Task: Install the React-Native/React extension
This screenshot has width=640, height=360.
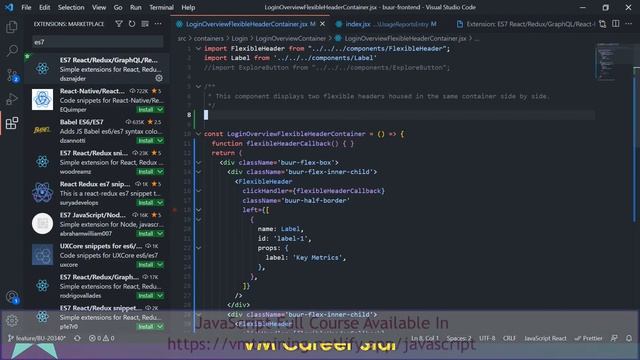Action: (146, 110)
